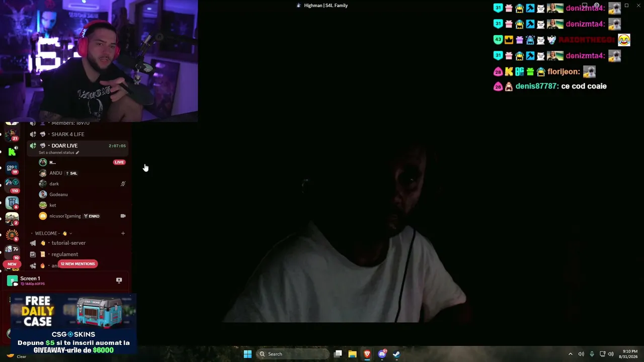Open the Windows Start menu
Viewport: 644px width, 362px height.
pyautogui.click(x=248, y=354)
